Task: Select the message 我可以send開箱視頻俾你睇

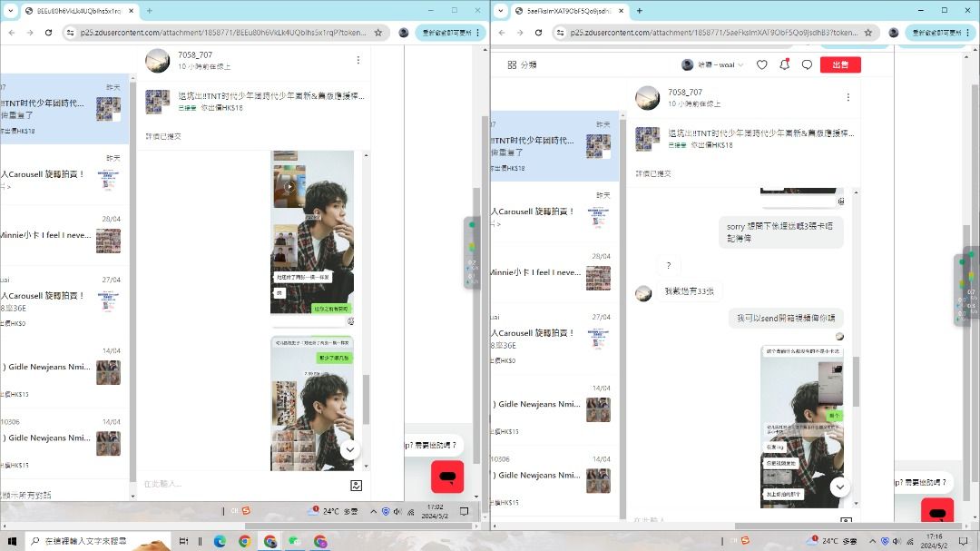Action: (786, 319)
